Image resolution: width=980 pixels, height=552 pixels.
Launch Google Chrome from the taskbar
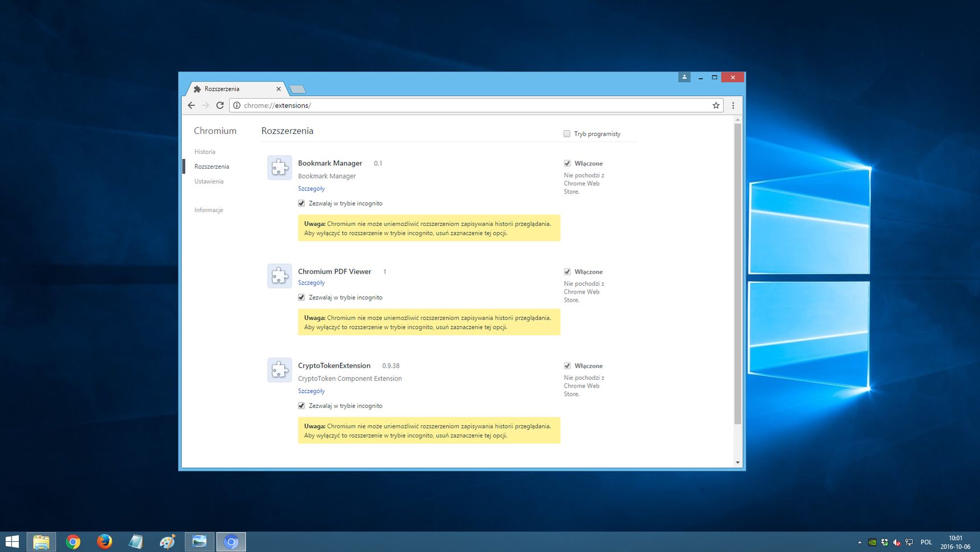[73, 542]
